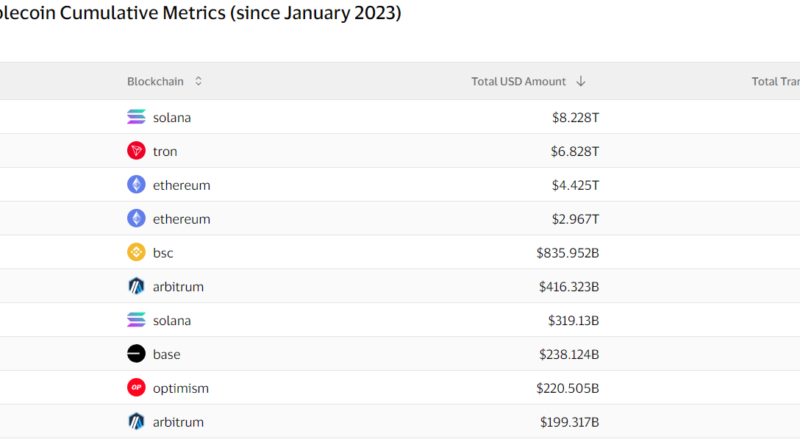Screen dimensions: 800x445
Task: Click the $835.952B amount cell
Action: point(567,253)
